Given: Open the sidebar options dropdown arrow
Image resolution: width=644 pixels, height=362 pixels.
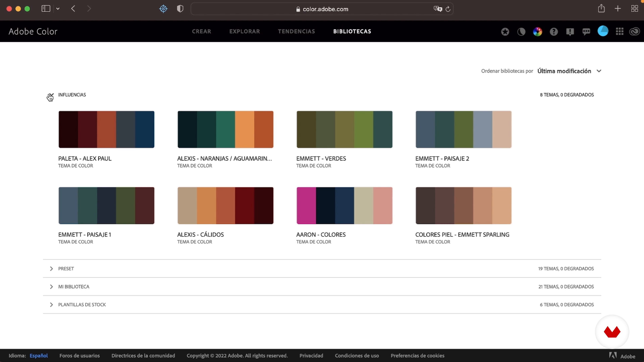Looking at the screenshot, I should [58, 9].
